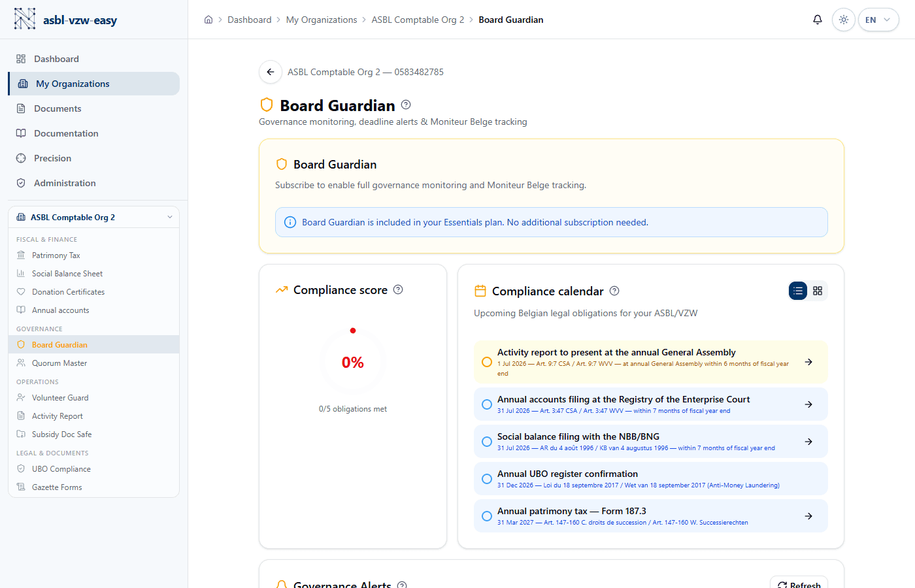Open Volunteer Guard

93,397
